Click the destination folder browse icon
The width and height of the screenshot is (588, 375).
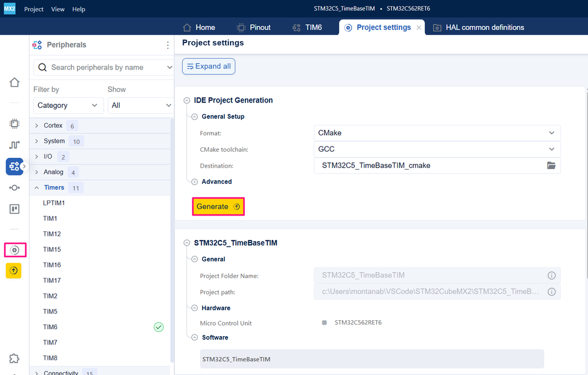point(551,165)
